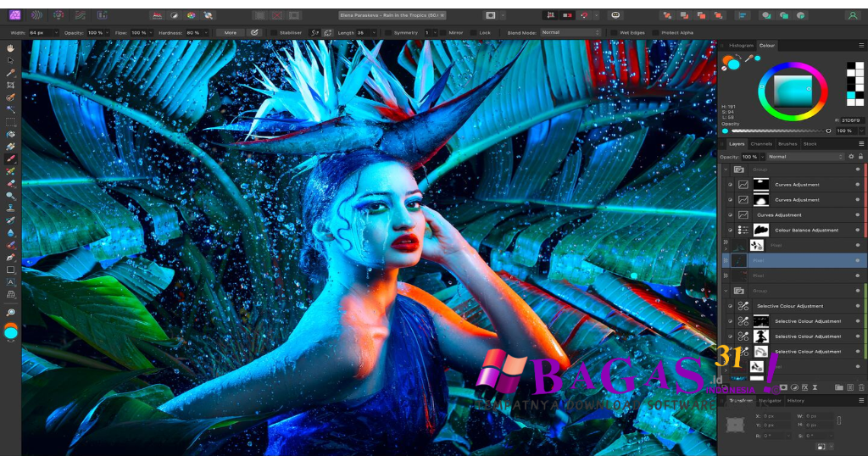Select the Paint Brush tool
Image resolution: width=868 pixels, height=456 pixels.
click(x=10, y=158)
